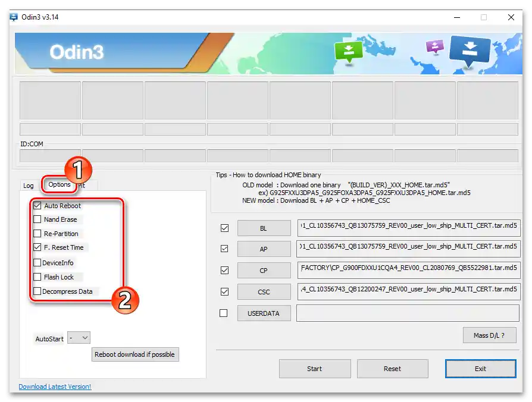Enable Decompress Data checkbox

(37, 291)
